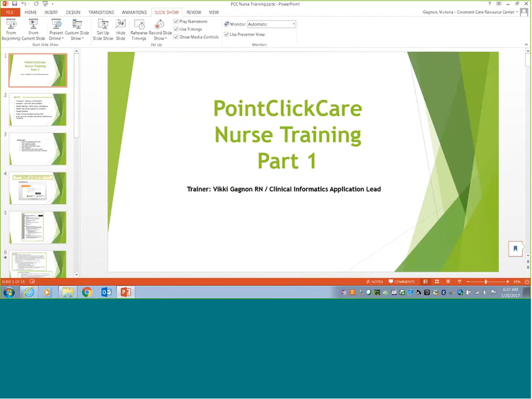Screen dimensions: 532x399
Task: Start Slide Show from status bar icon
Action: 459,282
